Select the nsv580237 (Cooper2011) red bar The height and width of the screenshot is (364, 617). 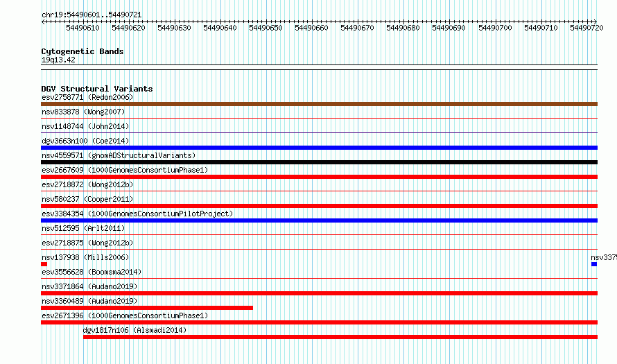(x=319, y=206)
